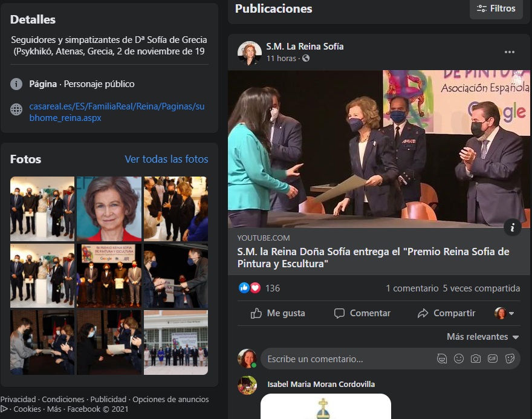Image resolution: width=532 pixels, height=419 pixels.
Task: Attach a photo with camera icon
Action: [476, 359]
